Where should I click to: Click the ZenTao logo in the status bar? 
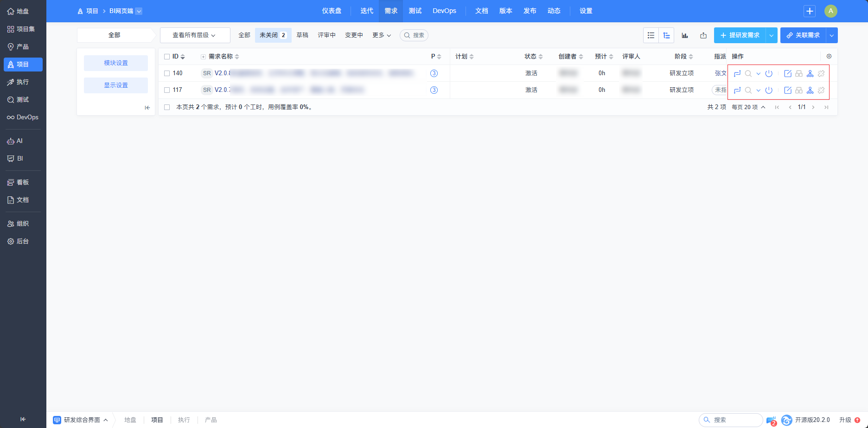pos(786,420)
